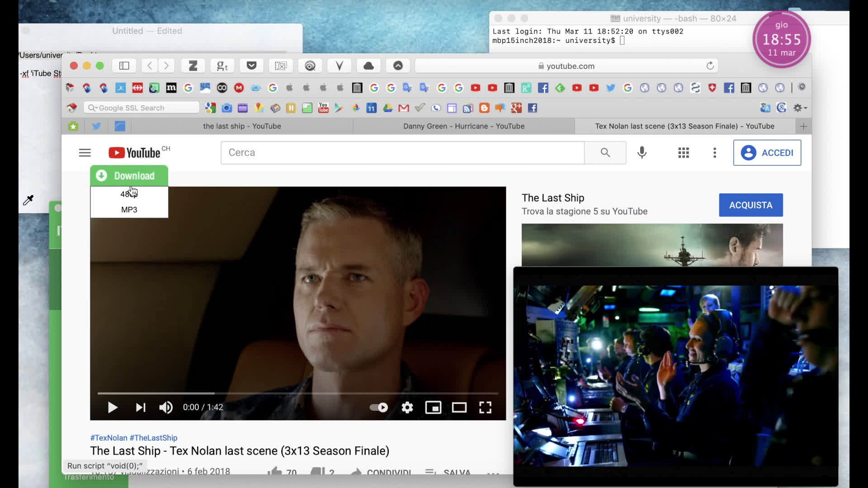The height and width of the screenshot is (488, 868).
Task: Click the floating picture-in-picture video window
Action: pyautogui.click(x=675, y=376)
